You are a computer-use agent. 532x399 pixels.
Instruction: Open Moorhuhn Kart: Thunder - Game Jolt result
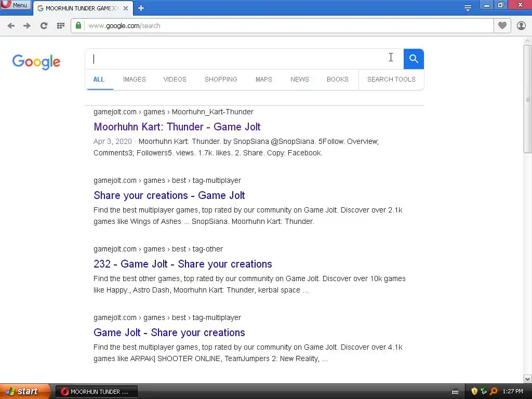[x=177, y=127]
